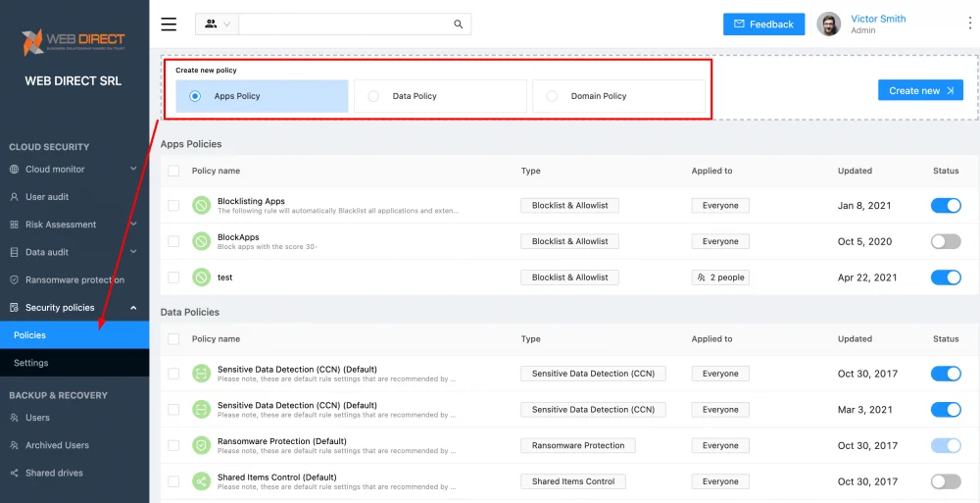
Task: Open Shared drives in sidebar
Action: (x=54, y=473)
